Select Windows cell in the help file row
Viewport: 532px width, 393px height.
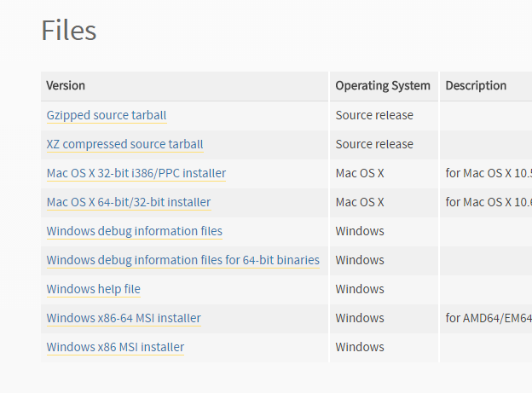click(x=360, y=289)
